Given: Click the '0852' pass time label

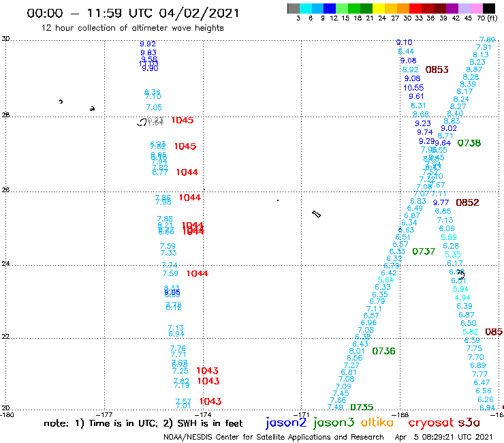Looking at the screenshot, I should click(x=467, y=202).
